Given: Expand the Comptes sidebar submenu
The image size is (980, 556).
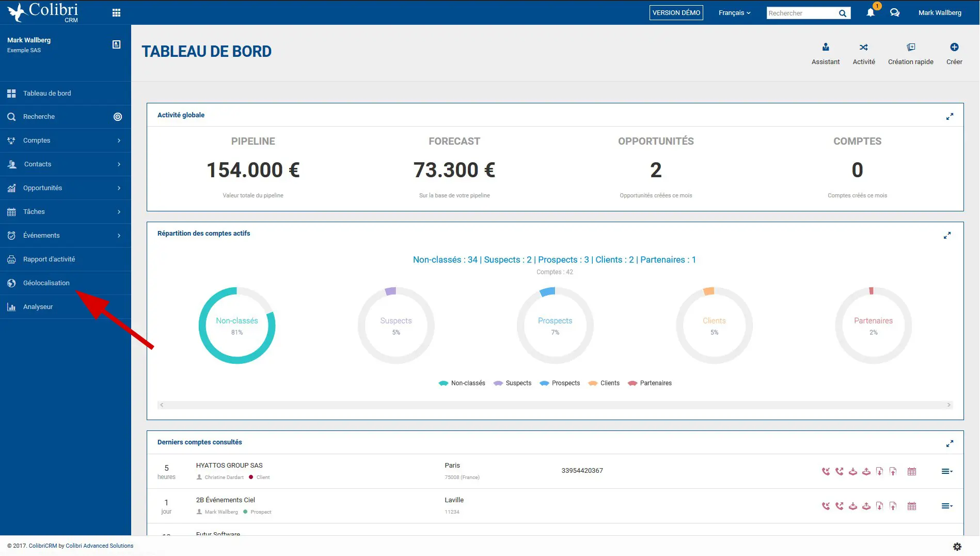Looking at the screenshot, I should 119,141.
